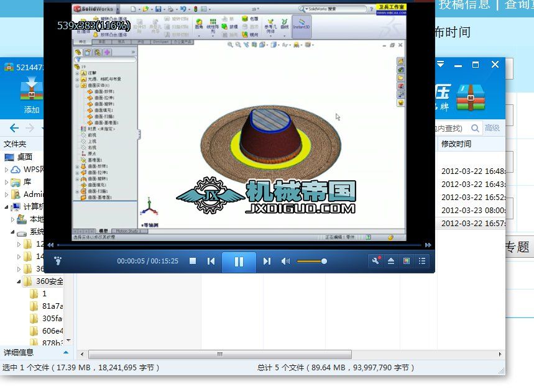Skip to the previous video
534x392 pixels.
[x=211, y=261]
